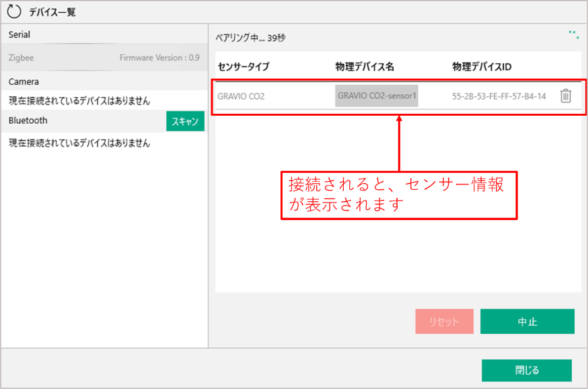Click no-device message under Bluetooth
588x389 pixels.
tap(79, 143)
